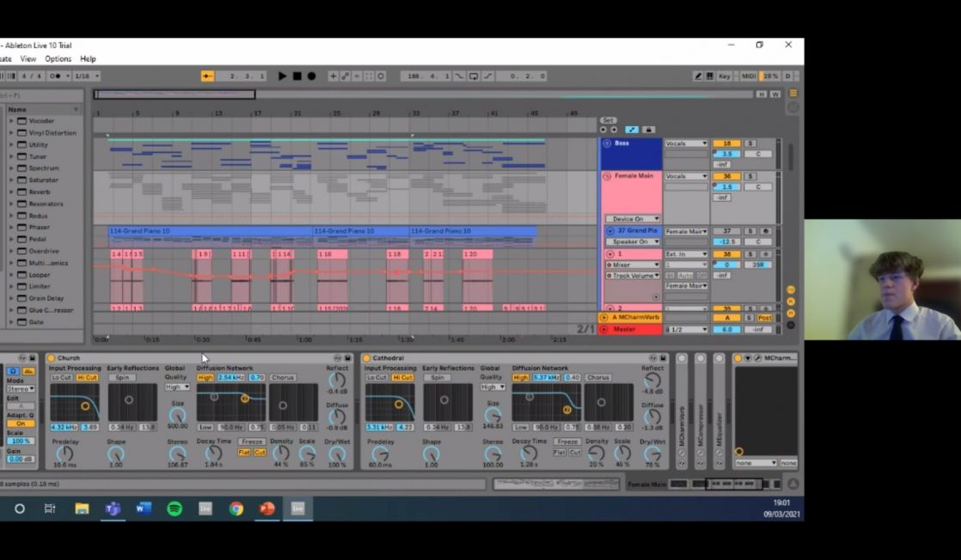Screen dimensions: 961x560
Task: Save Church preset disk icon
Action: point(347,358)
